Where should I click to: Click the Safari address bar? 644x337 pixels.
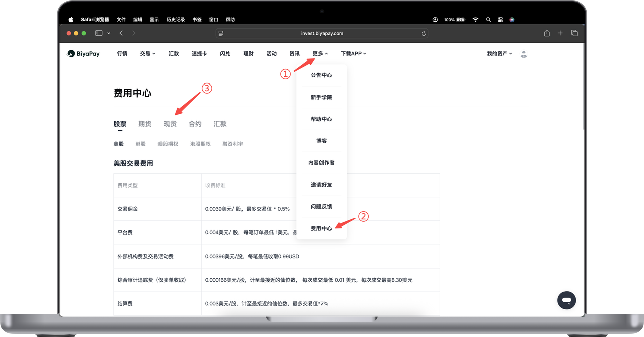pos(322,33)
